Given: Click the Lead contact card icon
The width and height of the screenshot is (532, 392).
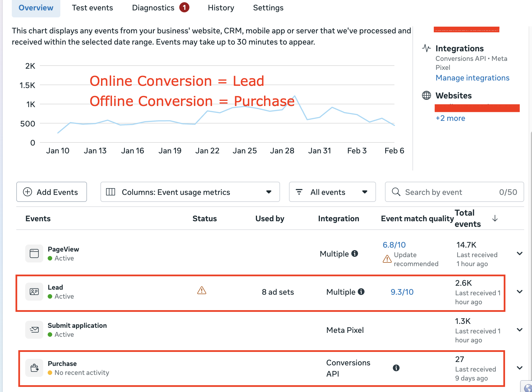Looking at the screenshot, I should point(34,292).
